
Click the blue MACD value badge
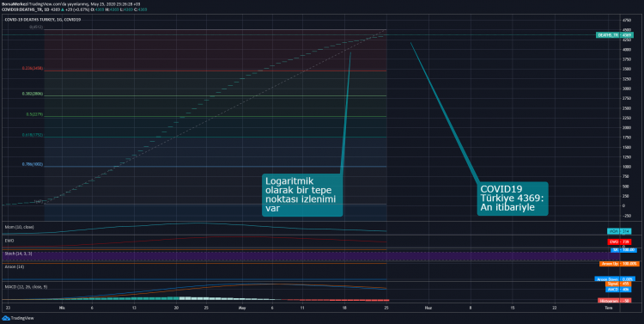pos(618,290)
